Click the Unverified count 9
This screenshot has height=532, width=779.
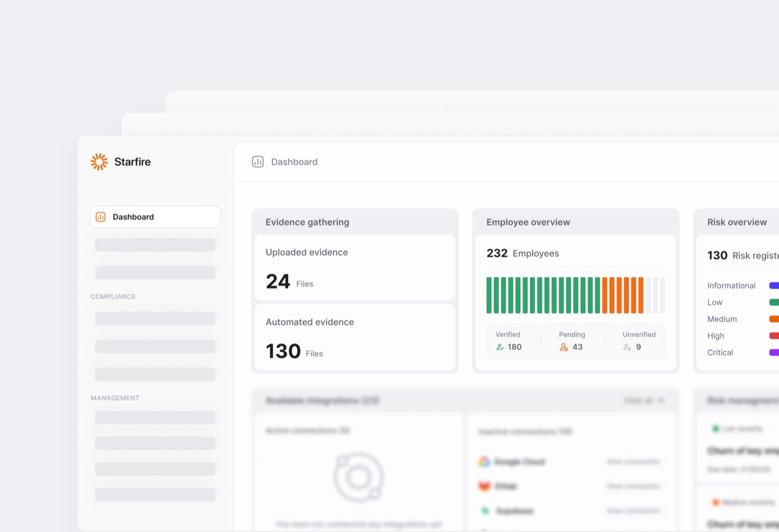coord(638,347)
